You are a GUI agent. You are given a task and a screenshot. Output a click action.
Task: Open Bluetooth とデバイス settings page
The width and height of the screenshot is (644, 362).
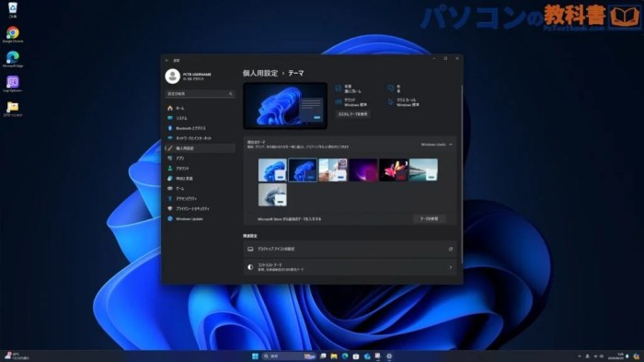coord(200,128)
